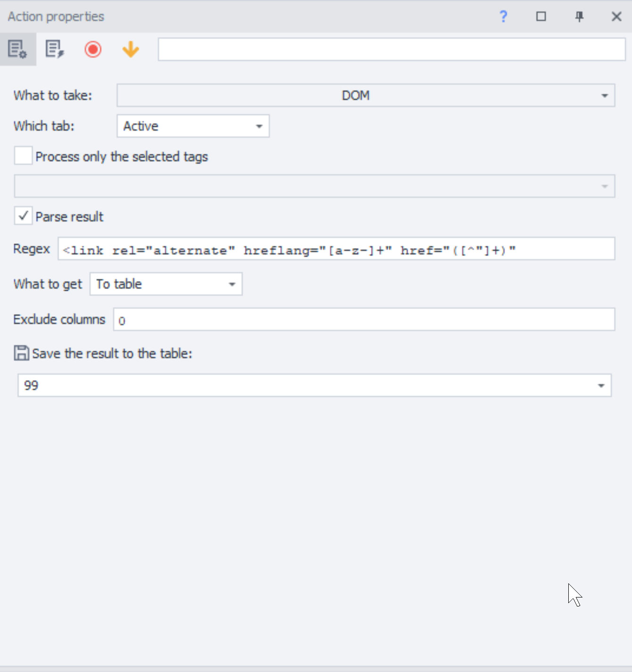
Task: Click the red record breakpoint icon
Action: pyautogui.click(x=93, y=49)
